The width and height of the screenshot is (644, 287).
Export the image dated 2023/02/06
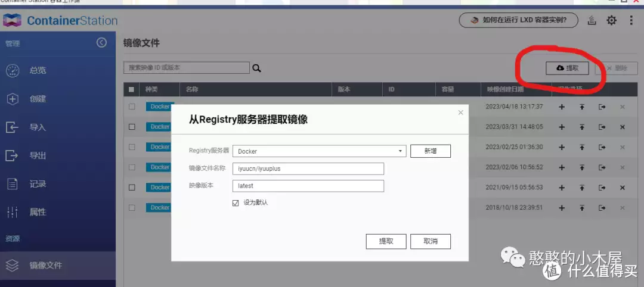tap(602, 167)
